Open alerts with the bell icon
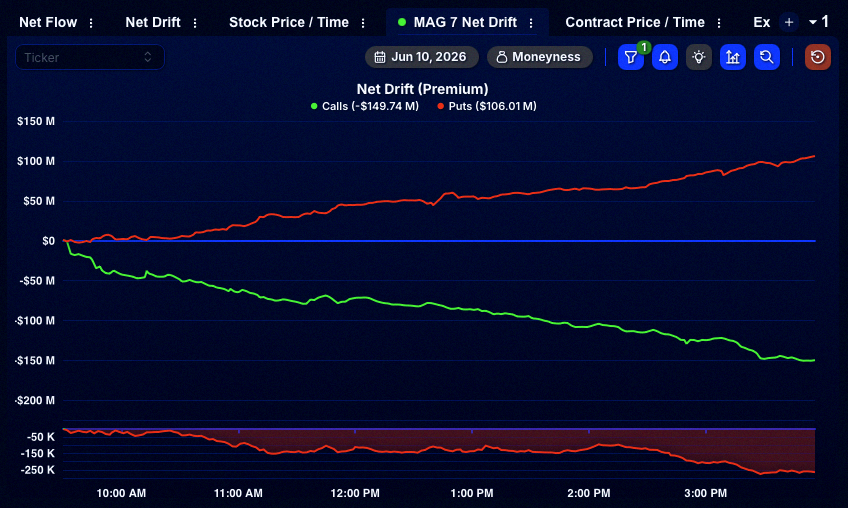Viewport: 848px width, 508px height. click(x=665, y=57)
